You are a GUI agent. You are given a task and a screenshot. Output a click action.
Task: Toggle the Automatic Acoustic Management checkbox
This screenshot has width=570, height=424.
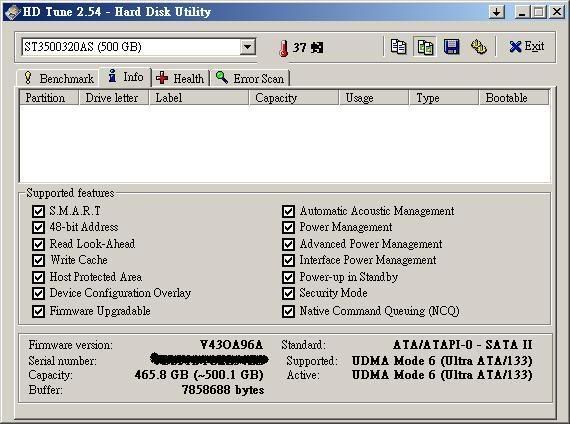(x=288, y=211)
